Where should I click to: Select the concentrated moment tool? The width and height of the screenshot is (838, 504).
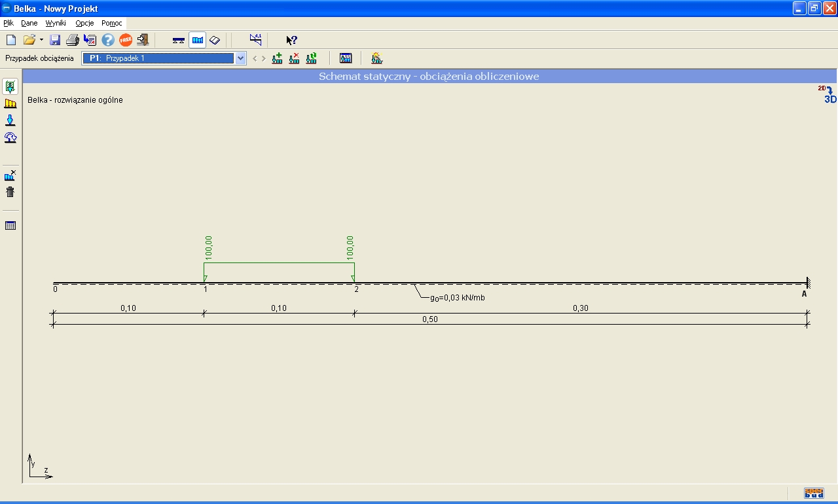coord(10,137)
